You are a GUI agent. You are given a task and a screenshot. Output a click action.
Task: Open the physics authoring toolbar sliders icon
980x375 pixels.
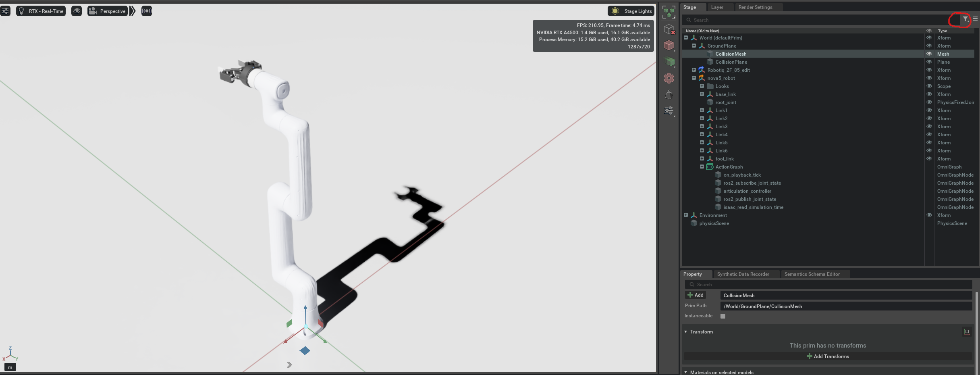click(669, 110)
